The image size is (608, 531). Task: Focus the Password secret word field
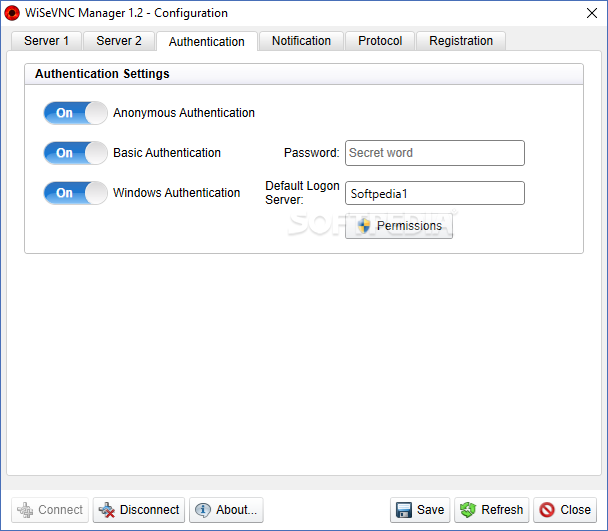pyautogui.click(x=435, y=153)
